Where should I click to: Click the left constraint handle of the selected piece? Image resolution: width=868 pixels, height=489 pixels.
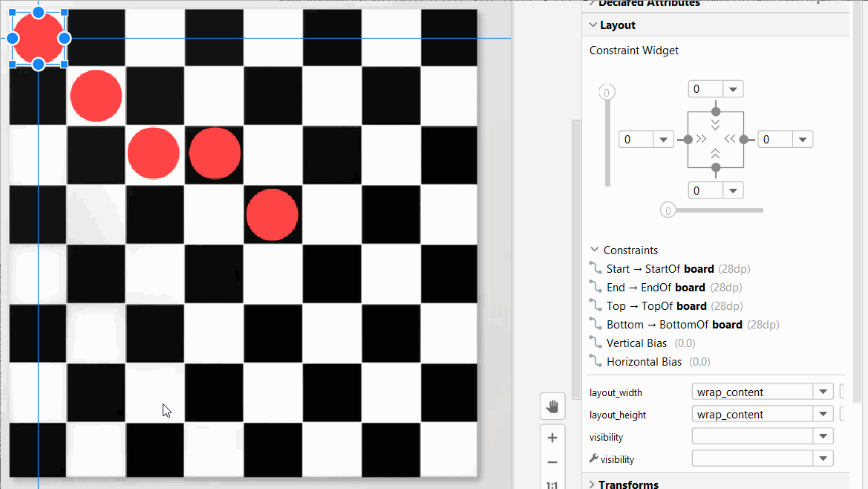pos(12,38)
